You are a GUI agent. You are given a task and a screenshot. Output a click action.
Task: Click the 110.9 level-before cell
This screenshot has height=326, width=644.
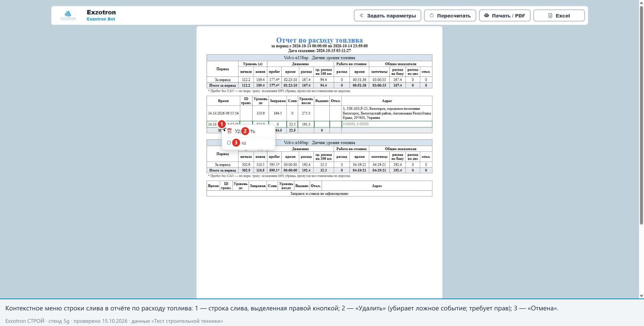260,113
